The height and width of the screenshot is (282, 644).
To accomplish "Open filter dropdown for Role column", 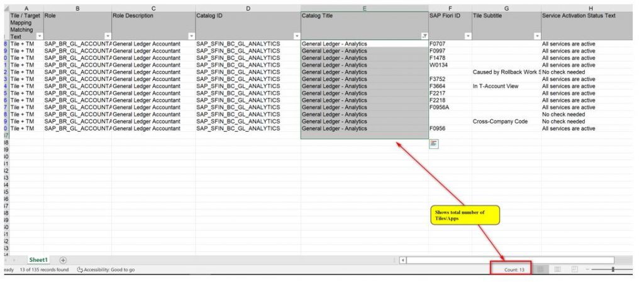I will [108, 36].
